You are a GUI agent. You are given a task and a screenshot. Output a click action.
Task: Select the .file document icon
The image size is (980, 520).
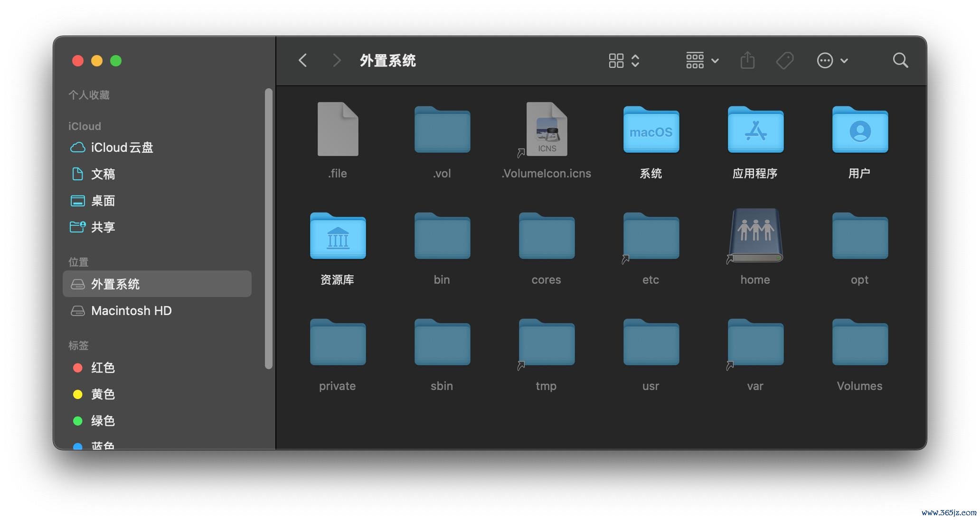pos(338,129)
